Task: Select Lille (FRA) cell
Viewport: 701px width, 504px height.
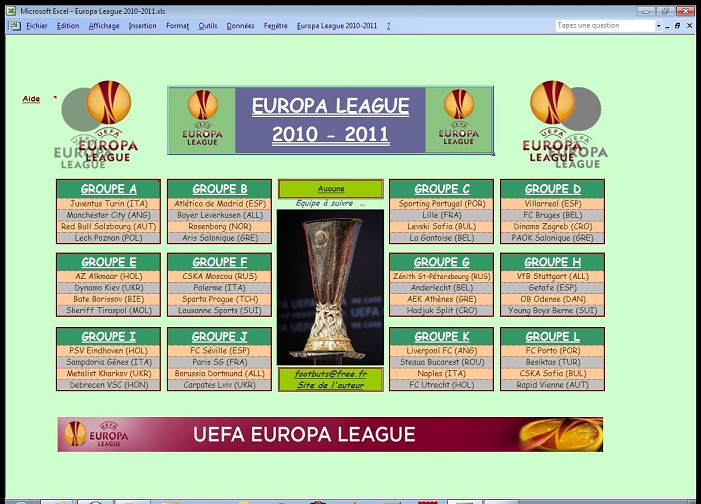Action: coord(442,215)
